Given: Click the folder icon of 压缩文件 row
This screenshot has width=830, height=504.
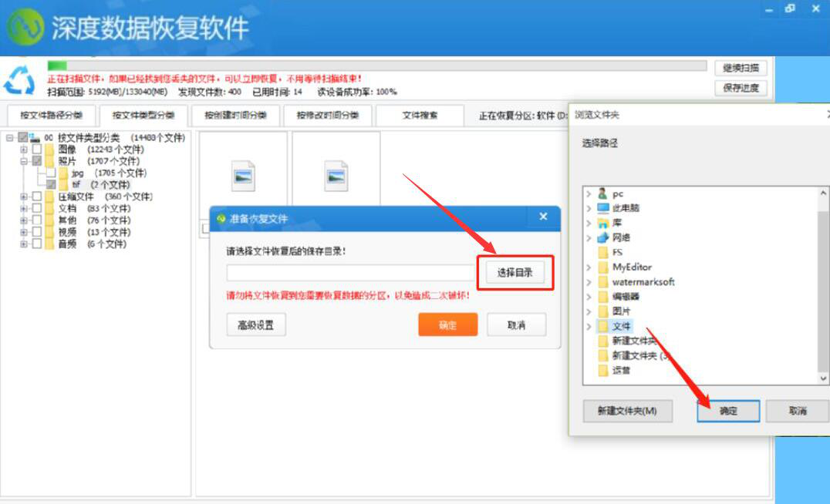Looking at the screenshot, I should click(50, 197).
